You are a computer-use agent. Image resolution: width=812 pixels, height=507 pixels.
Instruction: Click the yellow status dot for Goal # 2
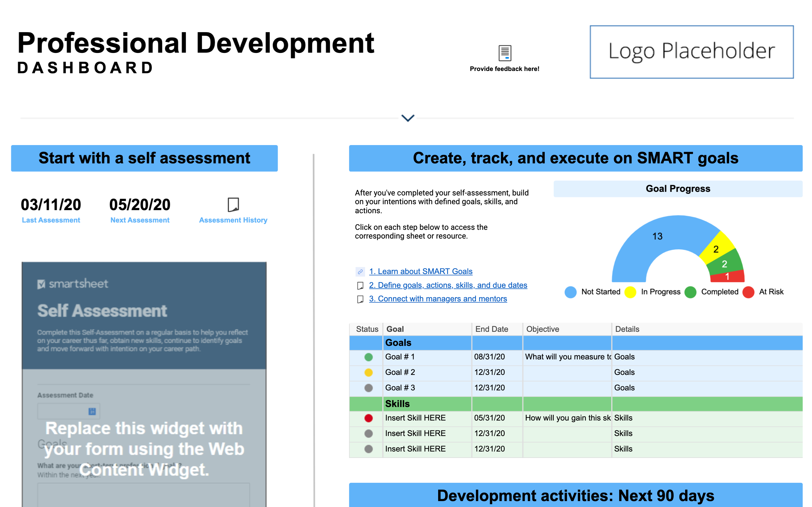(x=369, y=373)
